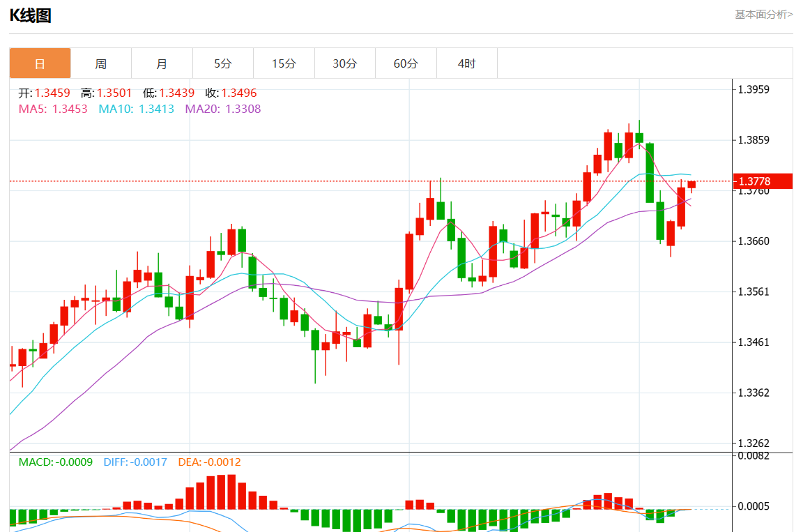Viewport: 810px width, 532px height.
Task: Switch to the 月 monthly tab
Action: 162,63
